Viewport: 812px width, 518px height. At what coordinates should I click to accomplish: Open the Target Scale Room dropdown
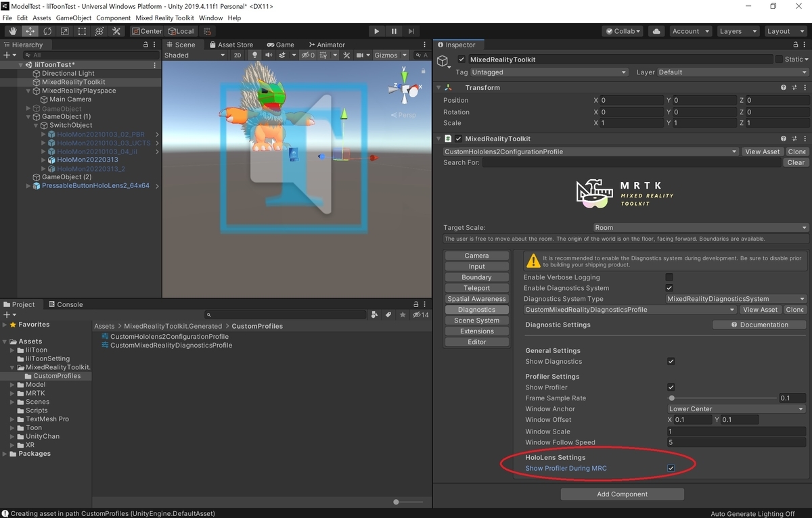coord(700,228)
